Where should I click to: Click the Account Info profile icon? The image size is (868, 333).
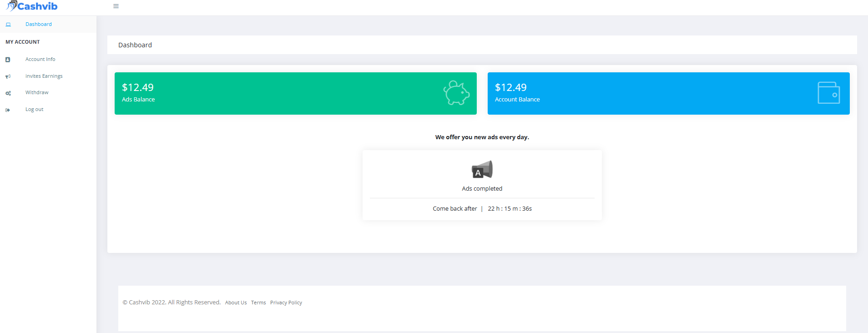click(x=8, y=60)
